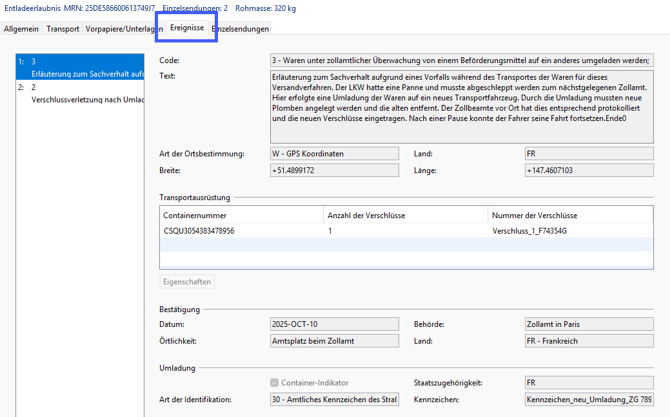Image resolution: width=670 pixels, height=417 pixels.
Task: Switch to the Allgemein tab
Action: (21, 29)
